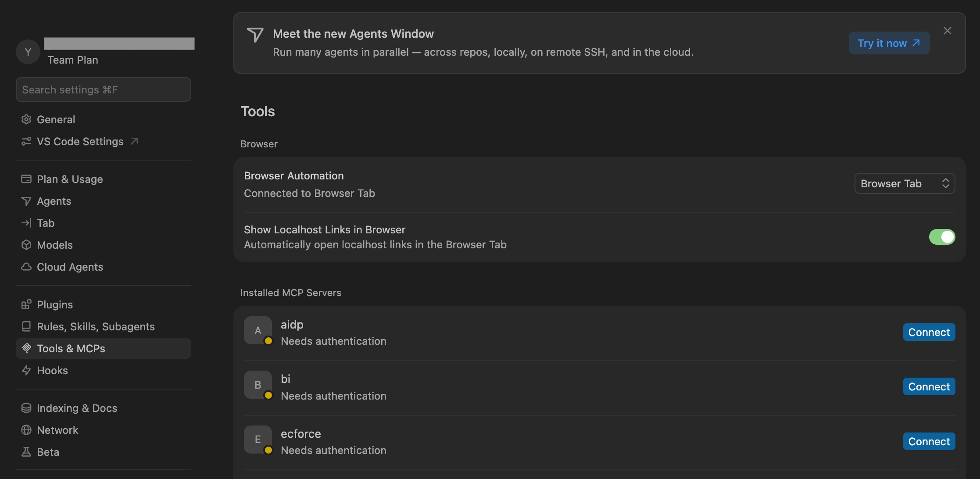The image size is (980, 479).
Task: Click the Network globe icon
Action: click(26, 430)
